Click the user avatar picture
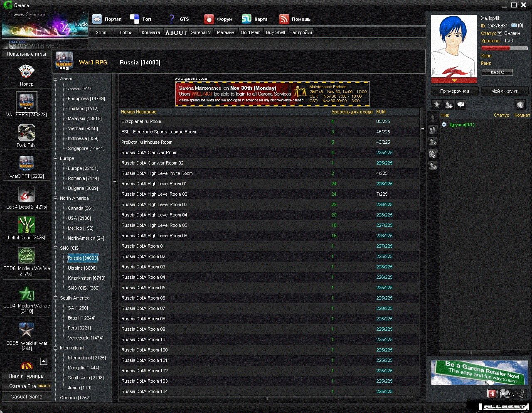Viewport: 532px width, 413px height. (x=454, y=47)
